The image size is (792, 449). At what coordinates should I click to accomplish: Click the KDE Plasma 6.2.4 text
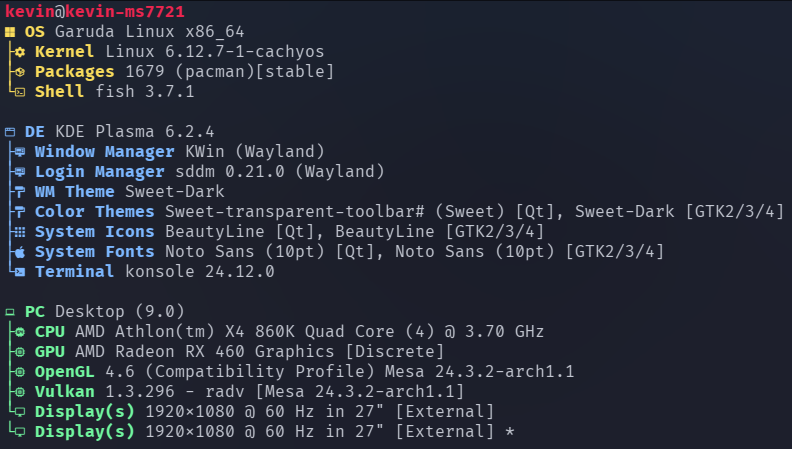pyautogui.click(x=135, y=132)
